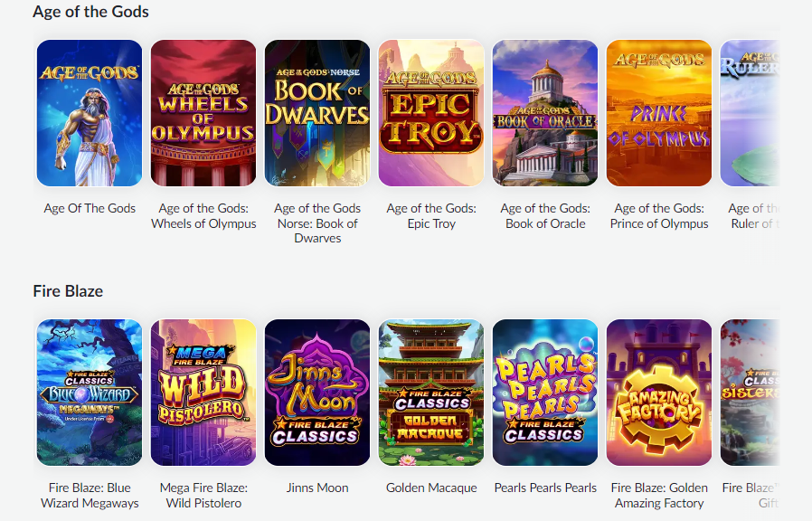The height and width of the screenshot is (521, 812).
Task: Click the 'Age of the Gods' section heading
Action: (90, 12)
